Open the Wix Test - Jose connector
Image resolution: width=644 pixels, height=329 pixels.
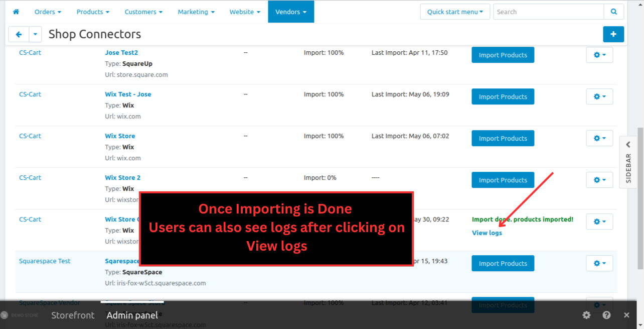[128, 94]
